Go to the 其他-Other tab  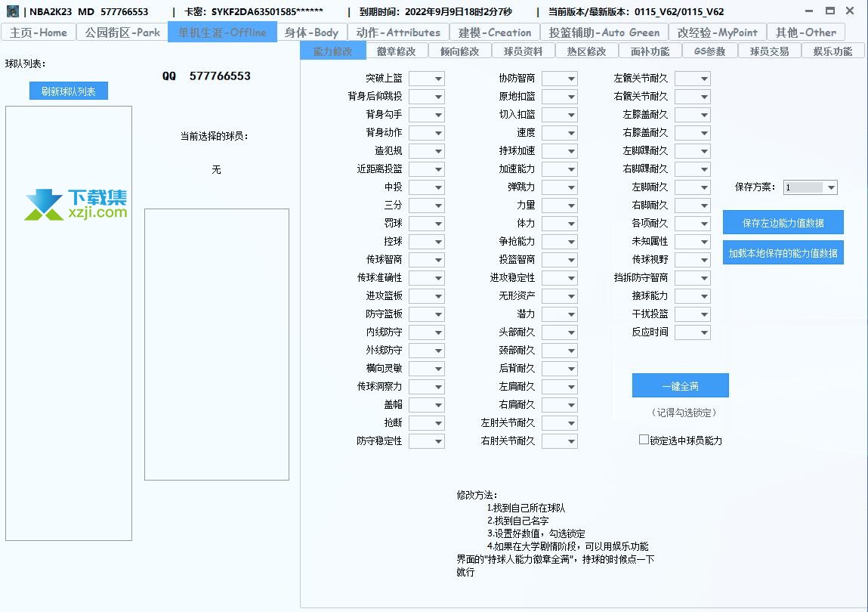805,32
